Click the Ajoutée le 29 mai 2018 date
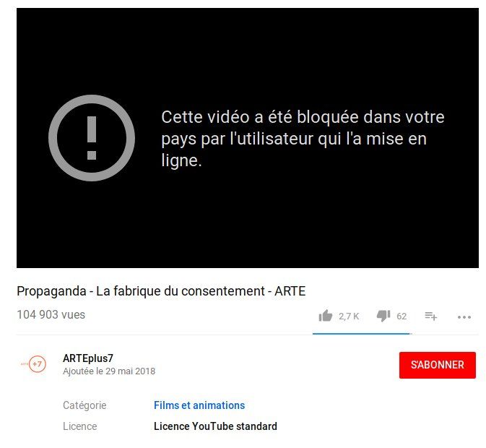Image resolution: width=486 pixels, height=448 pixels. coord(109,371)
